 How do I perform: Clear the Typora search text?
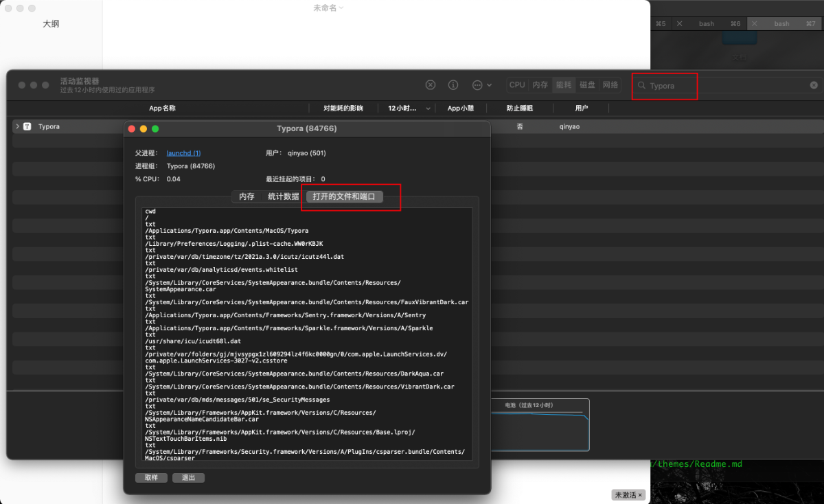(814, 86)
